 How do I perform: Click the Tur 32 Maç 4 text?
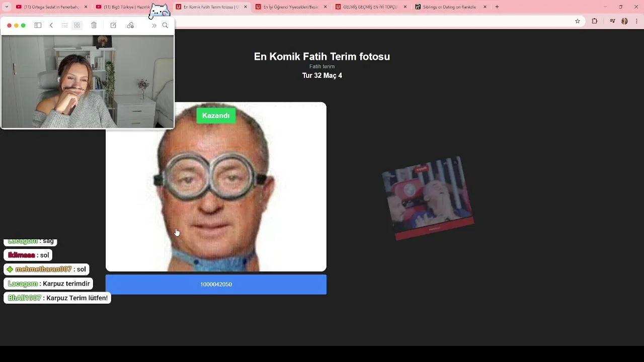322,75
